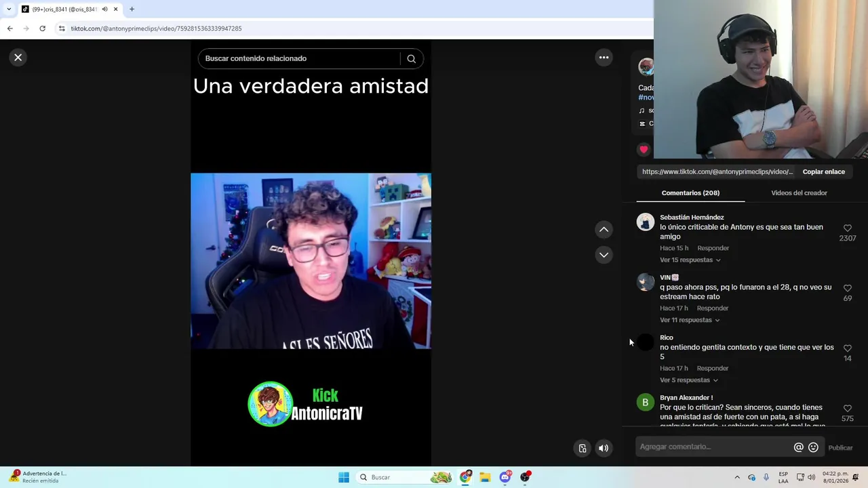Click the creator's profile avatar

point(646,66)
